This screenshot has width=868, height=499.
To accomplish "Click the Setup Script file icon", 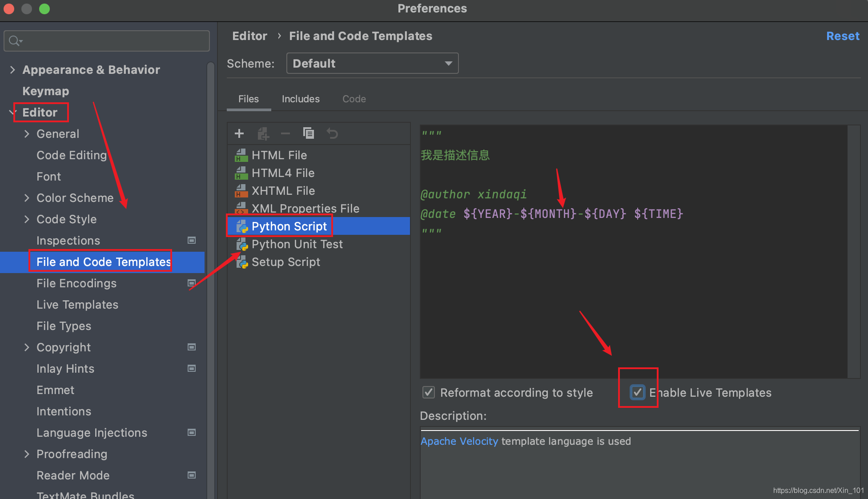I will (x=242, y=262).
